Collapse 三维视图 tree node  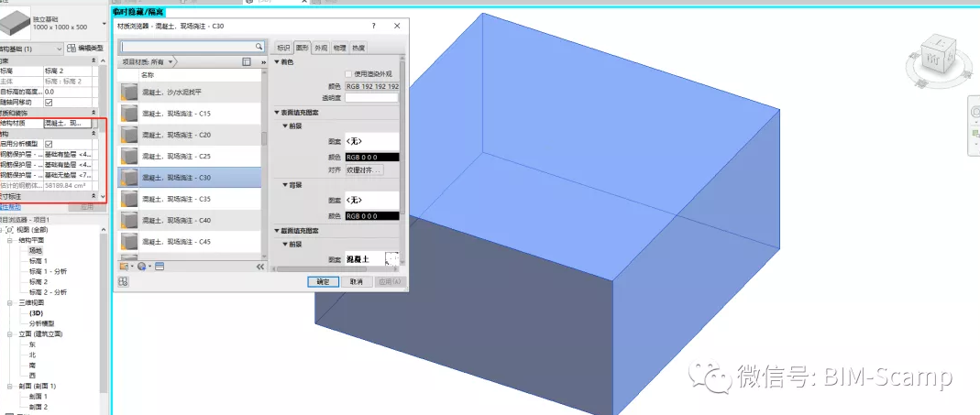[10, 302]
